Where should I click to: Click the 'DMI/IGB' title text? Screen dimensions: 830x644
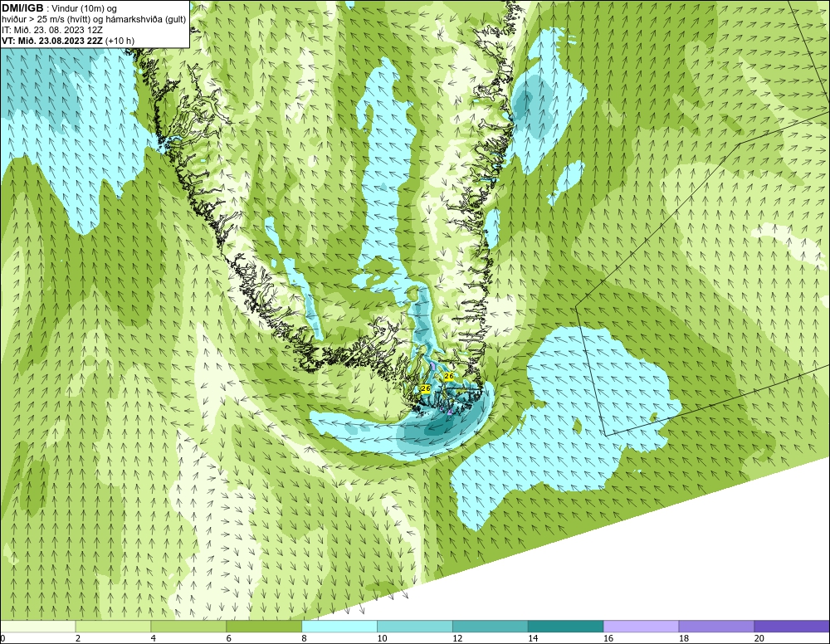click(x=22, y=8)
